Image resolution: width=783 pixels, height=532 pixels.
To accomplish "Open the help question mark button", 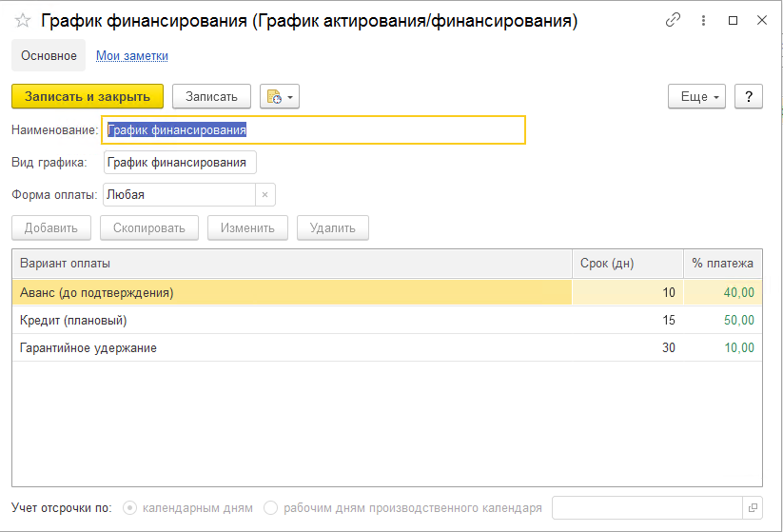I will point(749,96).
